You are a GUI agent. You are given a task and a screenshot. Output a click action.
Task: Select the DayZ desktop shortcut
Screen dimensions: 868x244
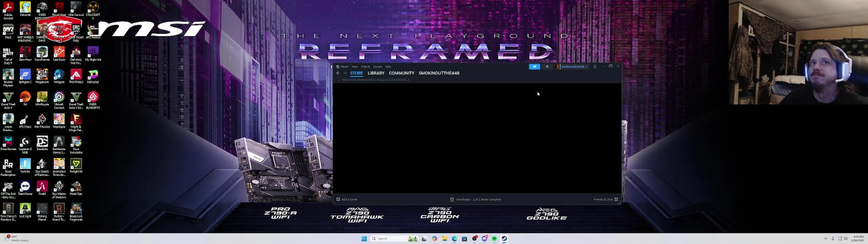(x=8, y=32)
